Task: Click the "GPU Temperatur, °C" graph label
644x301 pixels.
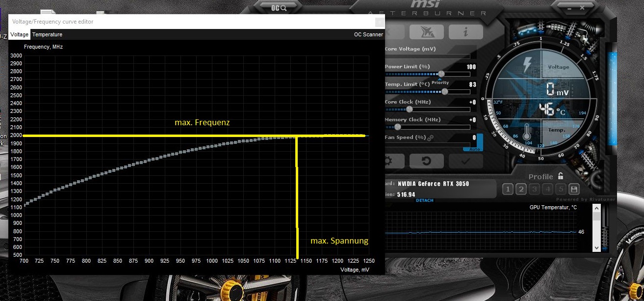Action: click(553, 208)
